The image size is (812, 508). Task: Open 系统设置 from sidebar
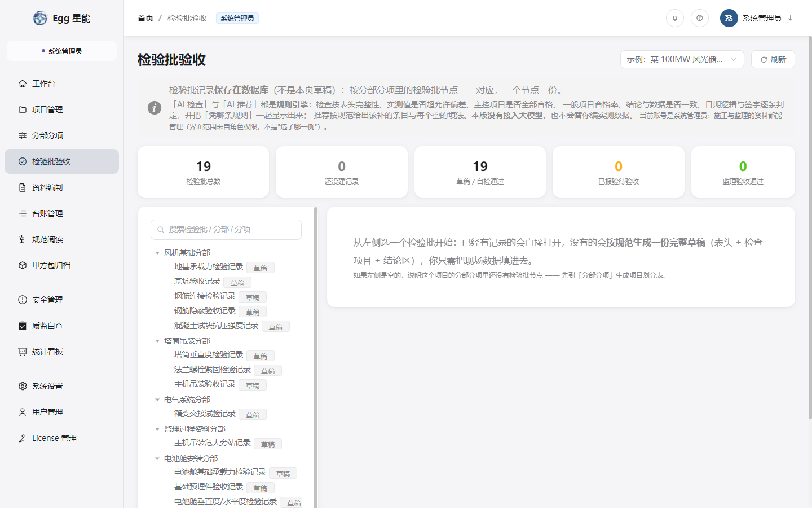pyautogui.click(x=61, y=386)
